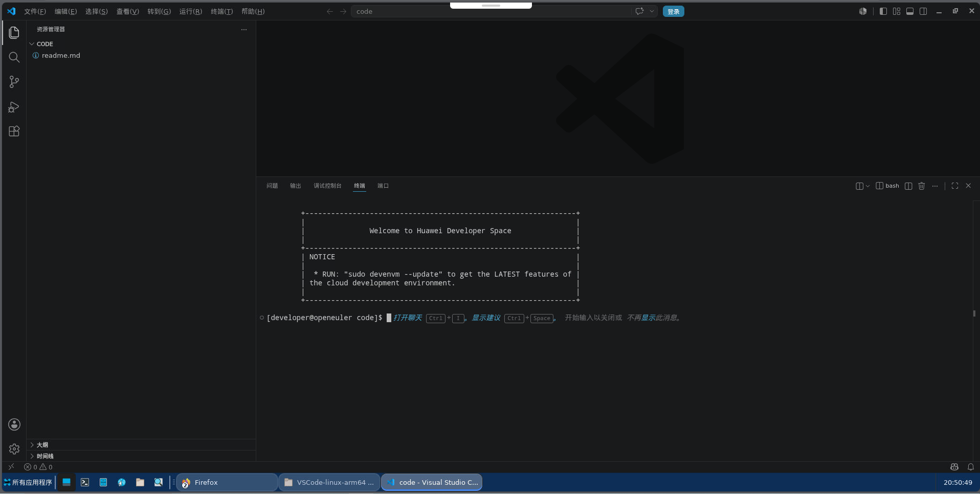
Task: Maximize the terminal panel size
Action: tap(955, 186)
